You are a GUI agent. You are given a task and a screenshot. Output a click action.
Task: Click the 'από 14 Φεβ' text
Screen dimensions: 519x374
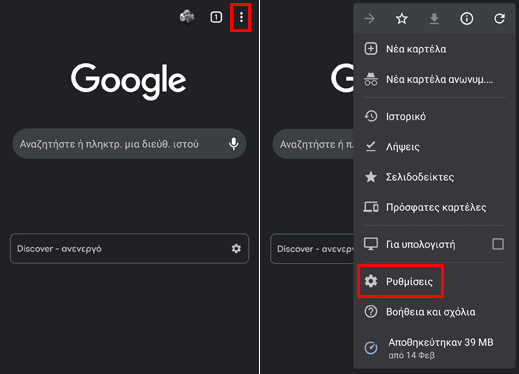[x=411, y=356]
